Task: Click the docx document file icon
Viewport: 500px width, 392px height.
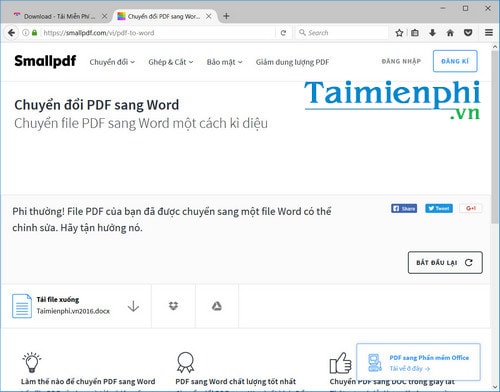Action: coord(22,306)
